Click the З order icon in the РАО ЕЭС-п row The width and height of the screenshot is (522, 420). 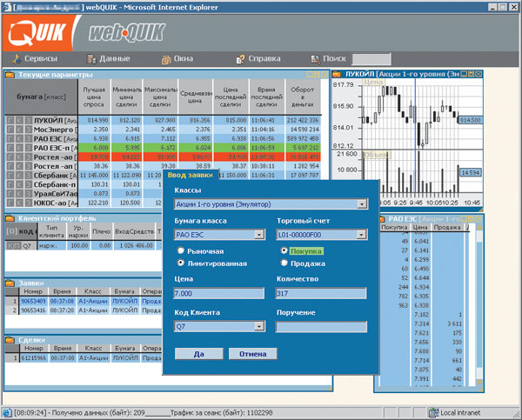[x=29, y=148]
